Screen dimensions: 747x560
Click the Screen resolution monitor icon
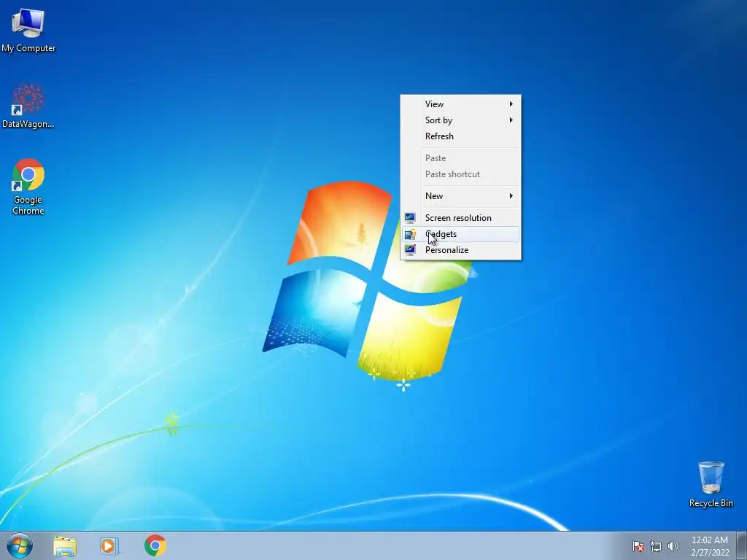[x=410, y=218]
